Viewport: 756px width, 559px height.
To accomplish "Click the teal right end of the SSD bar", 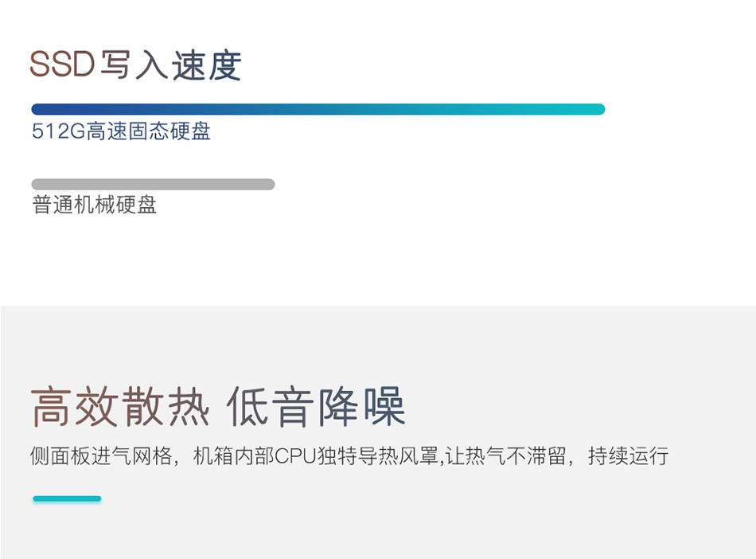I will coord(595,109).
